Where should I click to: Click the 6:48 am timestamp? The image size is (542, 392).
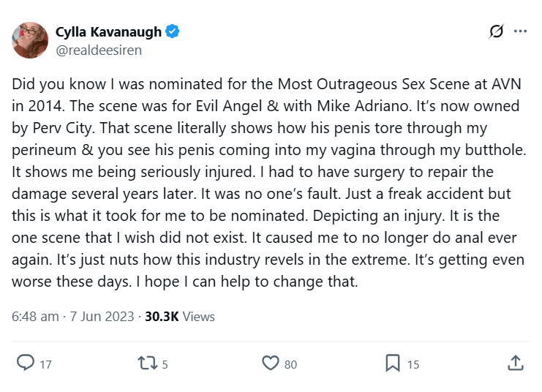coord(36,317)
